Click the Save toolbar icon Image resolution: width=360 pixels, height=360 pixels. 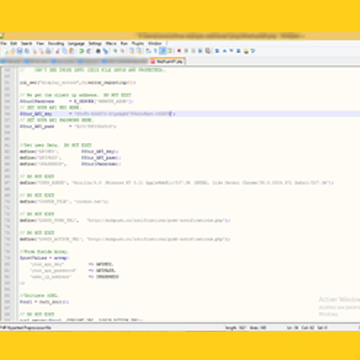19,51
